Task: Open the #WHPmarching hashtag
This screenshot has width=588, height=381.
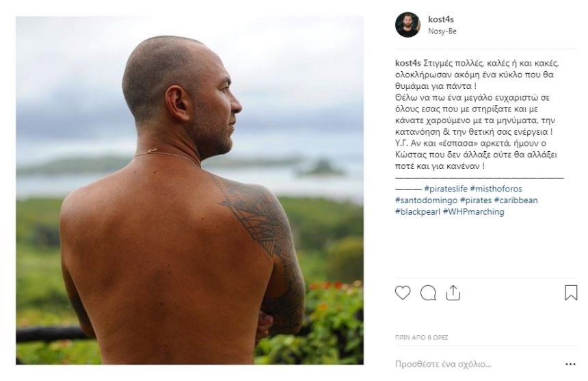Action: pyautogui.click(x=473, y=211)
